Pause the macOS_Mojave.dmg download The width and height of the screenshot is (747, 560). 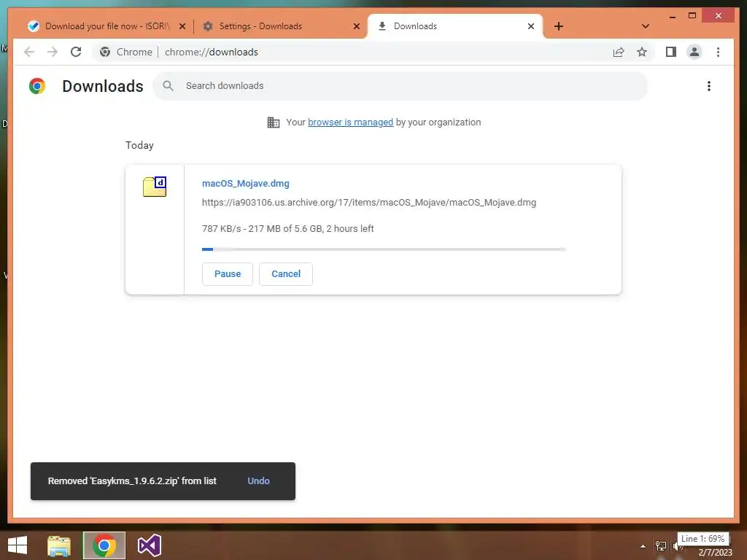click(228, 274)
